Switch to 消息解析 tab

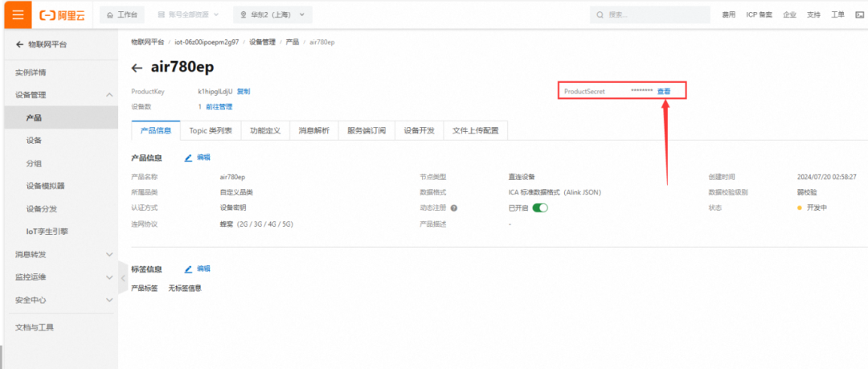[x=314, y=131]
